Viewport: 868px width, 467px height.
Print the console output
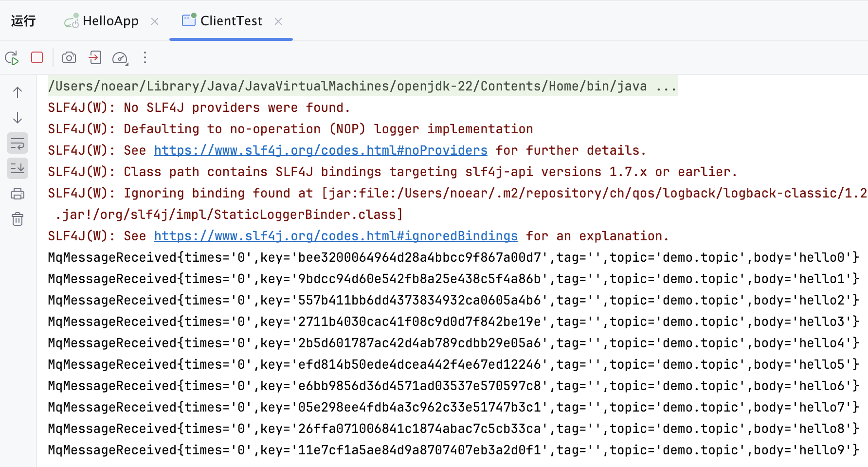click(x=18, y=194)
